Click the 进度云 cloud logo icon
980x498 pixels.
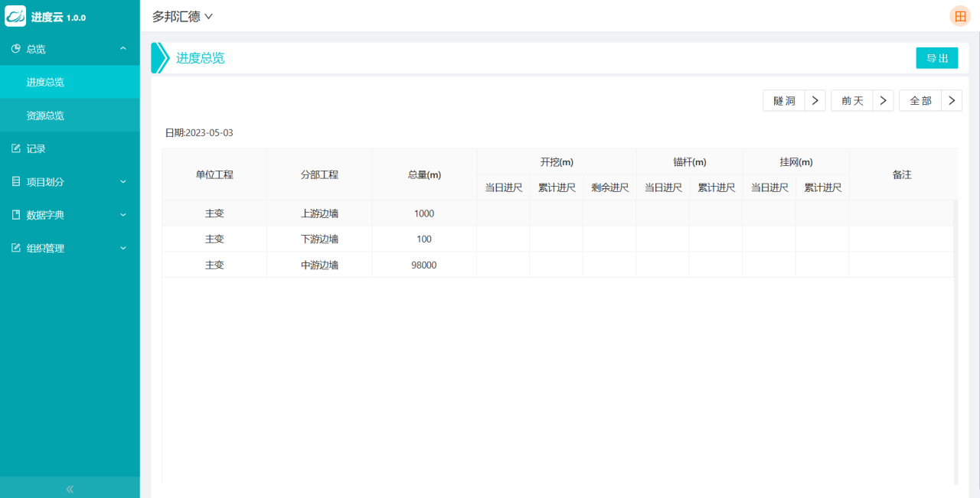coord(15,16)
